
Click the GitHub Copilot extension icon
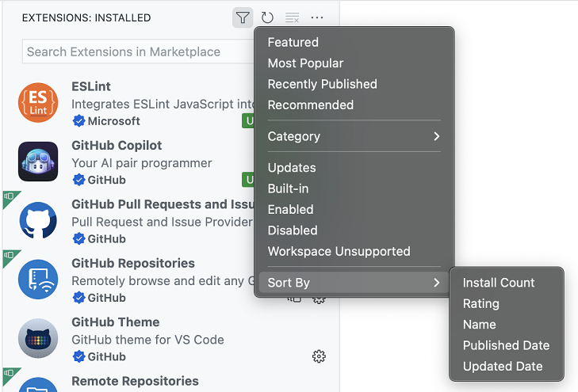click(x=38, y=162)
